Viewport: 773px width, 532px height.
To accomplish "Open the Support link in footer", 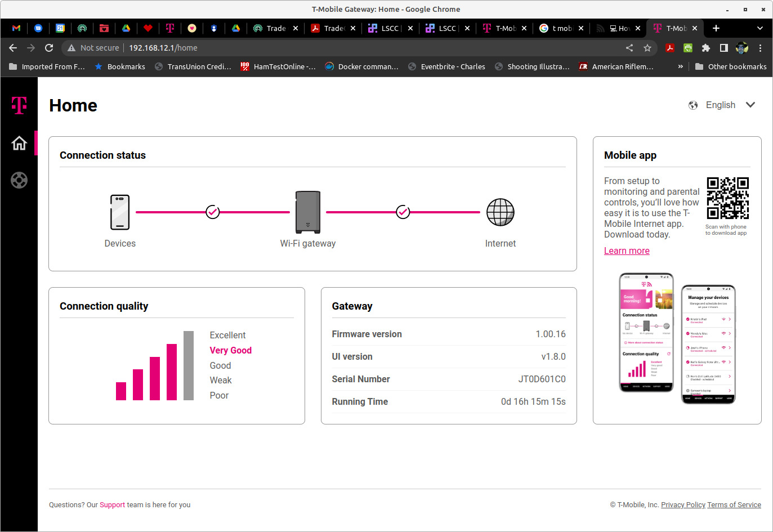I will point(112,505).
